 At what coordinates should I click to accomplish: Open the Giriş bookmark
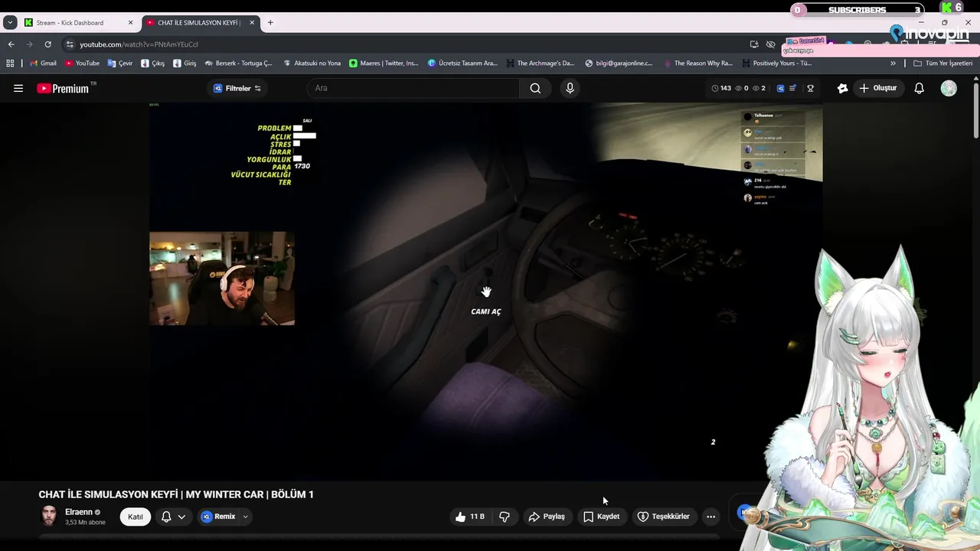[x=185, y=64]
